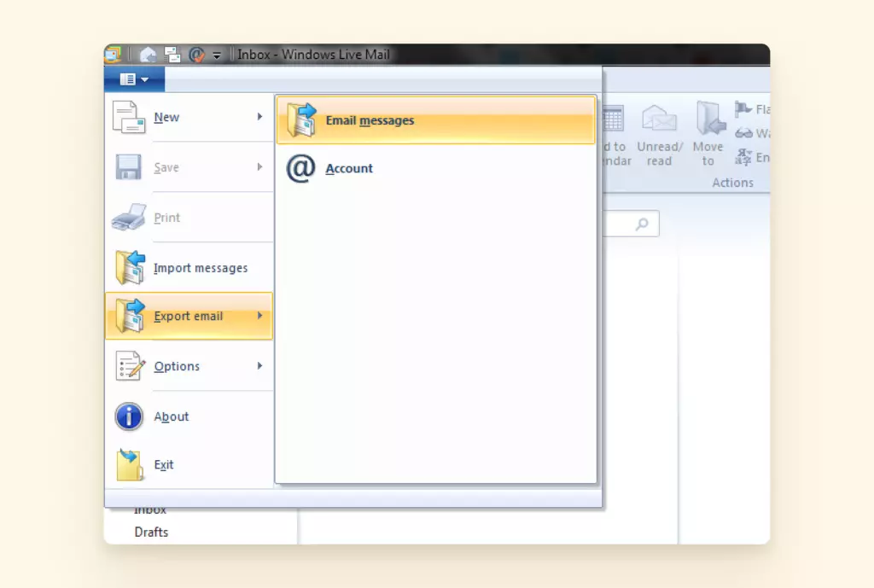Click the Windows Live Mail title bar icon

click(x=113, y=54)
